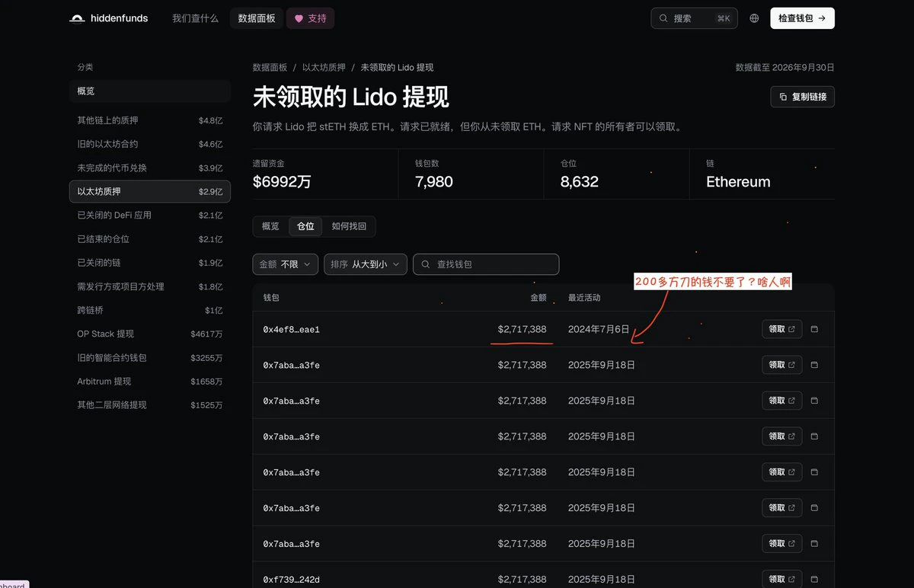Image resolution: width=914 pixels, height=588 pixels.
Task: Switch to the 概览 tab above the table
Action: tap(270, 226)
